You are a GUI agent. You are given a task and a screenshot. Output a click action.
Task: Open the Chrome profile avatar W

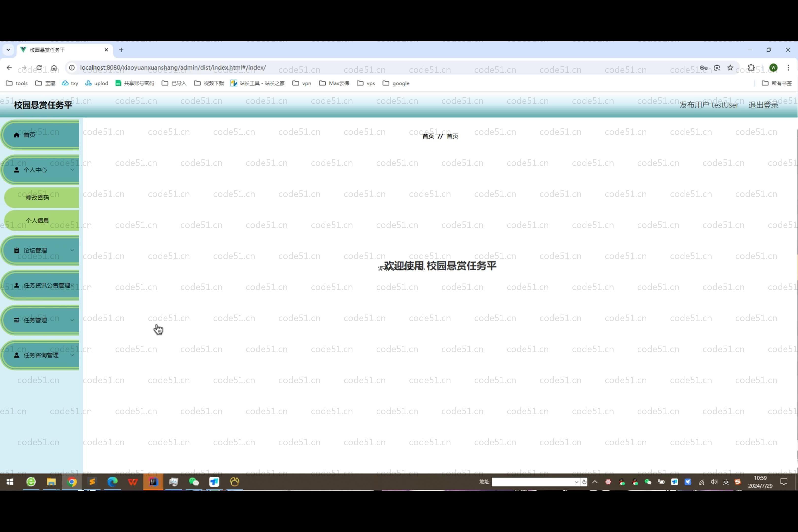[x=773, y=67]
